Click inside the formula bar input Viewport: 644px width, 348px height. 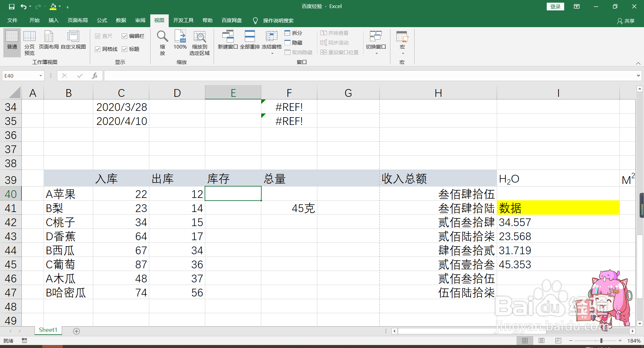point(369,76)
